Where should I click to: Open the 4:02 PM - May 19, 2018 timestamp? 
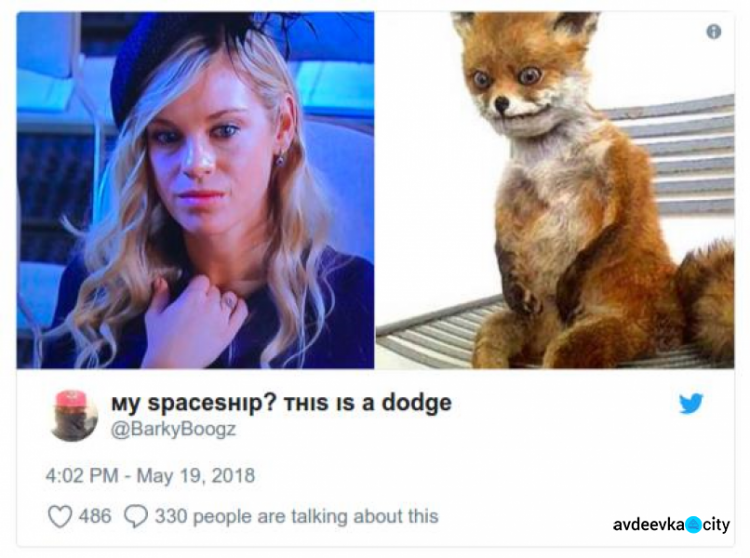(150, 475)
